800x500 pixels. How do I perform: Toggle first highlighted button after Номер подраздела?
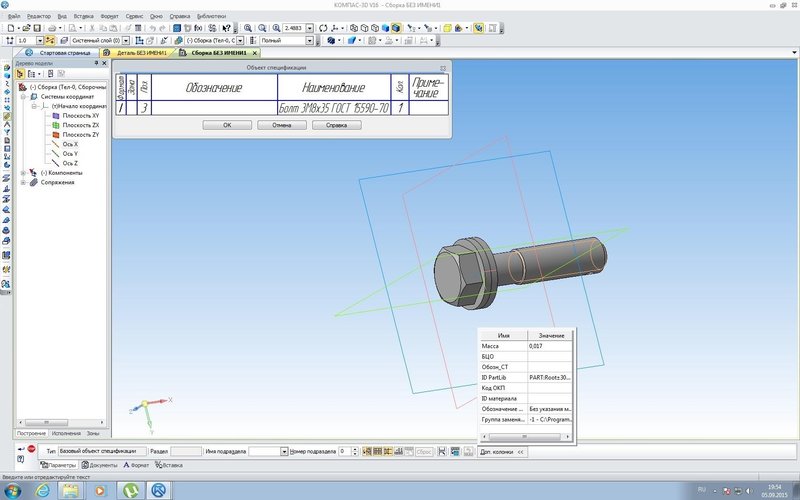(x=366, y=452)
